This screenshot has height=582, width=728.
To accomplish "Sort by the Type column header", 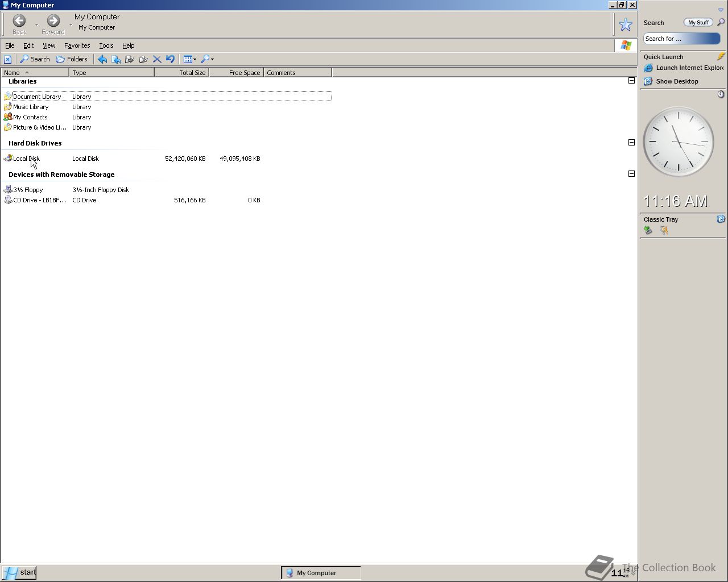I will [111, 73].
